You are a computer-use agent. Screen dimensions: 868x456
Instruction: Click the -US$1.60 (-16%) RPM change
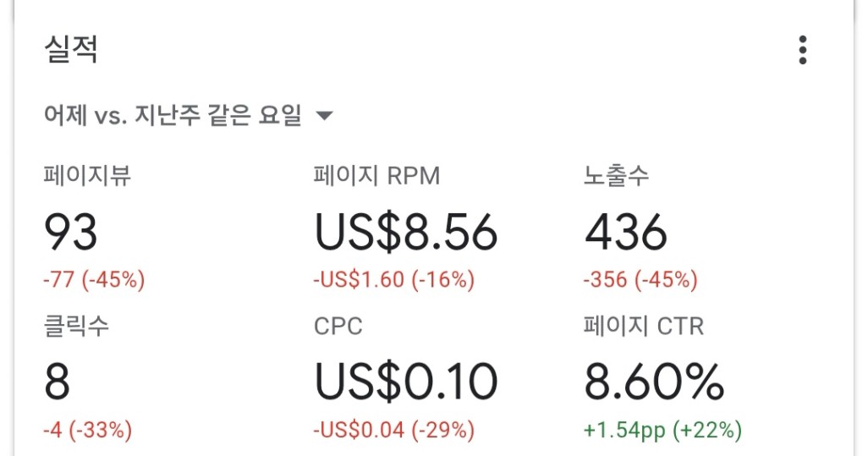pos(394,280)
